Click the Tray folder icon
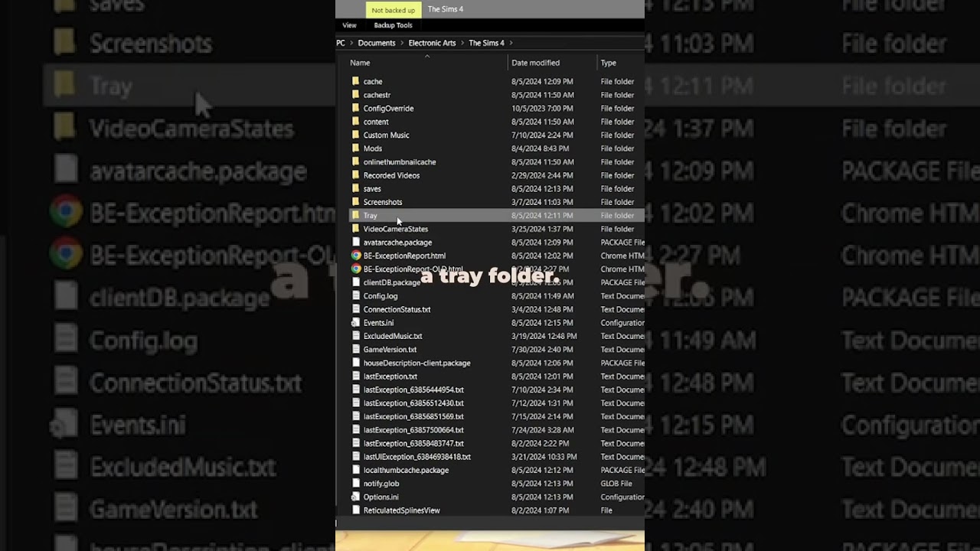Viewport: 980px width, 551px height. pyautogui.click(x=355, y=215)
